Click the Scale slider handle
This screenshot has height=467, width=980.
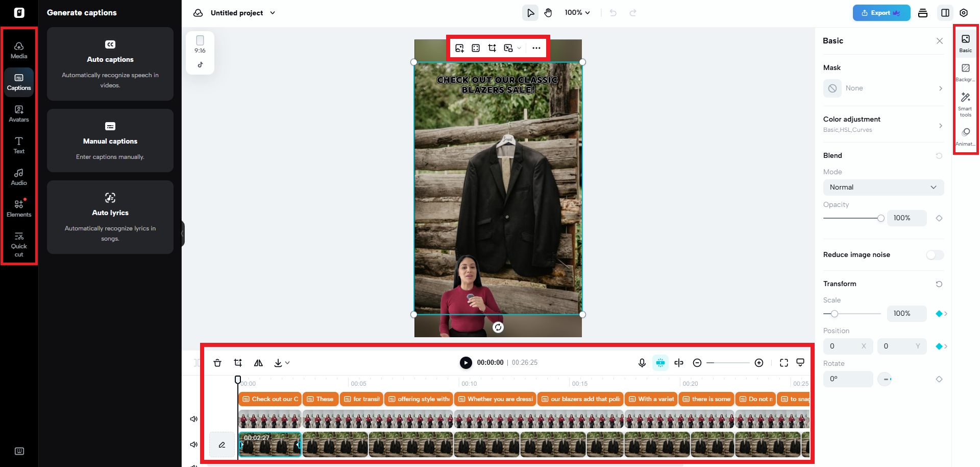pyautogui.click(x=835, y=314)
